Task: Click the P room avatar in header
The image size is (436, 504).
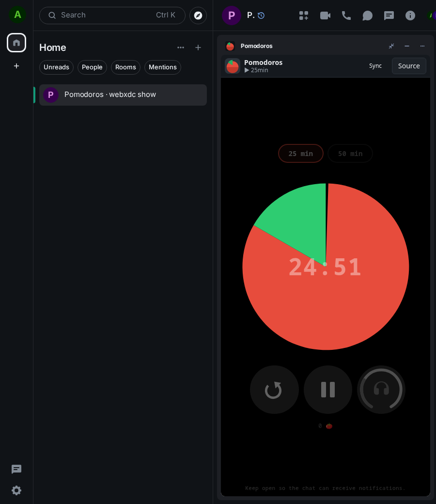Action: coord(232,16)
